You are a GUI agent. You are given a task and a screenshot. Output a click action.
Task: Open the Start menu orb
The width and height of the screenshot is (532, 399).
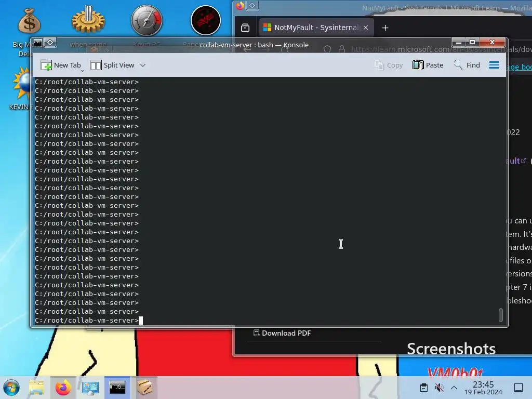(x=11, y=388)
